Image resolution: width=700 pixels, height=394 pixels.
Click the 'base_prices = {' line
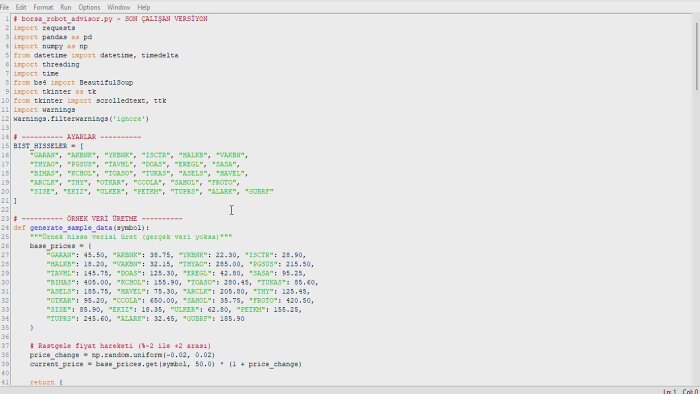pos(61,246)
